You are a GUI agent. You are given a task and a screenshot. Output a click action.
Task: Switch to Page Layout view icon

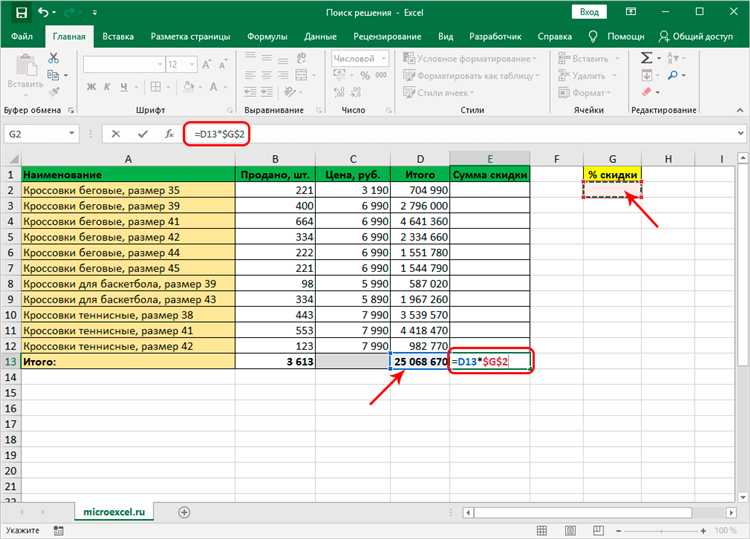[570, 530]
